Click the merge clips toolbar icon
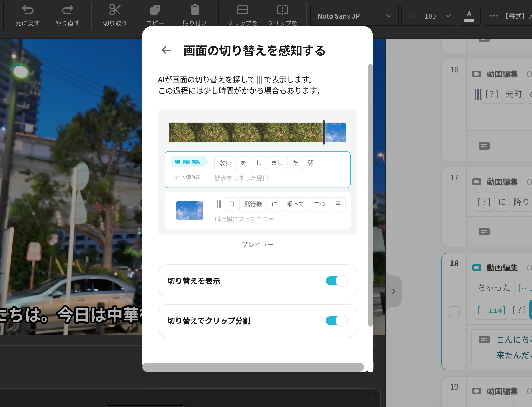The height and width of the screenshot is (407, 532). pos(242,10)
